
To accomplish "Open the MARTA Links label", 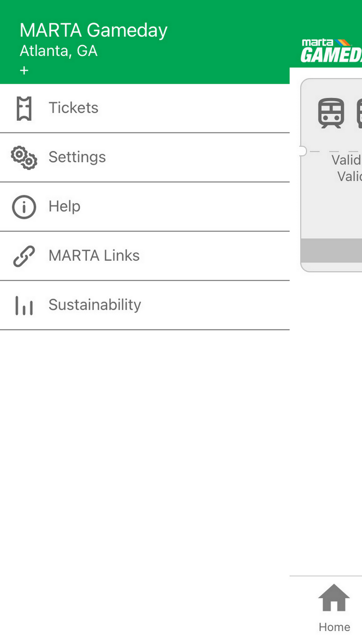I will pyautogui.click(x=94, y=256).
